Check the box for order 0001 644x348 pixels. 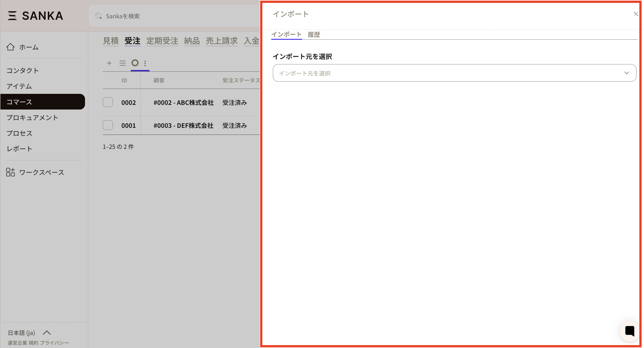pyautogui.click(x=108, y=125)
